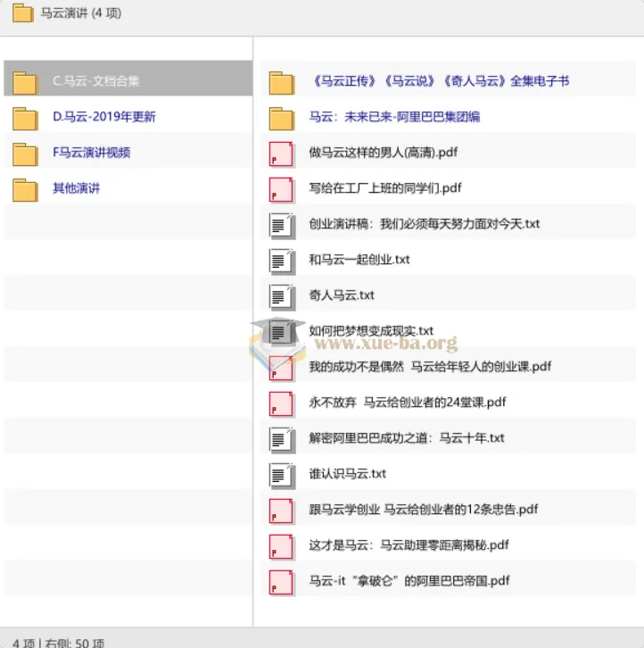Image resolution: width=644 pixels, height=648 pixels.
Task: Select file 做马云这样的男人(高清).pdf
Action: [x=384, y=153]
